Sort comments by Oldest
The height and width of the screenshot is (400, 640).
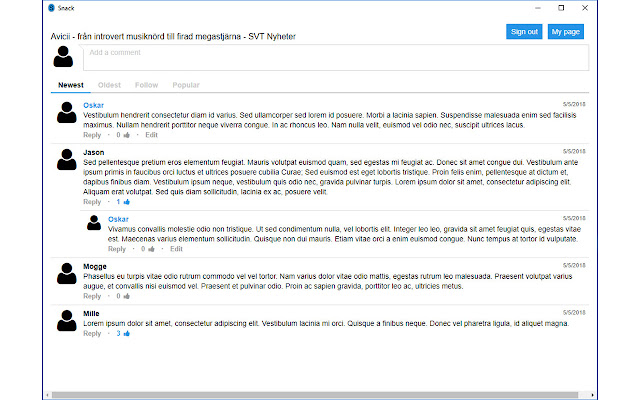[x=109, y=85]
